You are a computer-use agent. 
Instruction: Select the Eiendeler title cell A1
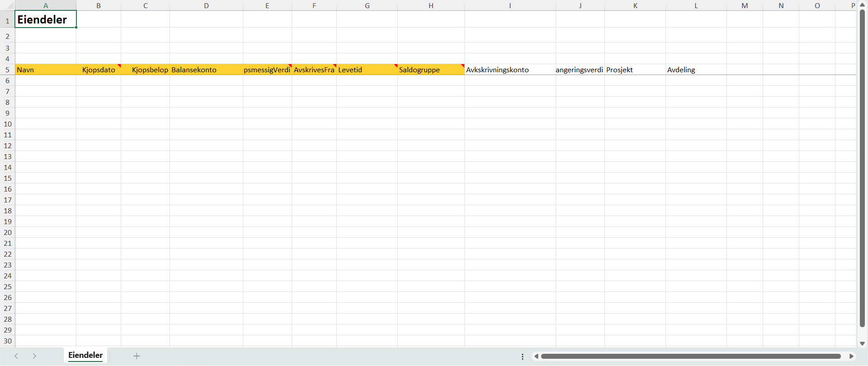click(45, 20)
